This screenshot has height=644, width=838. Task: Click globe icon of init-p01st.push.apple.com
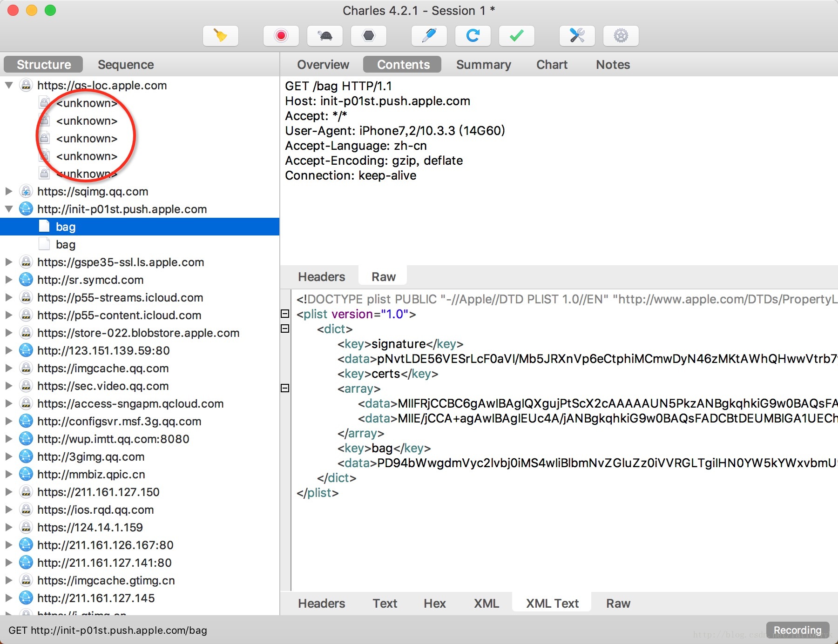[26, 209]
